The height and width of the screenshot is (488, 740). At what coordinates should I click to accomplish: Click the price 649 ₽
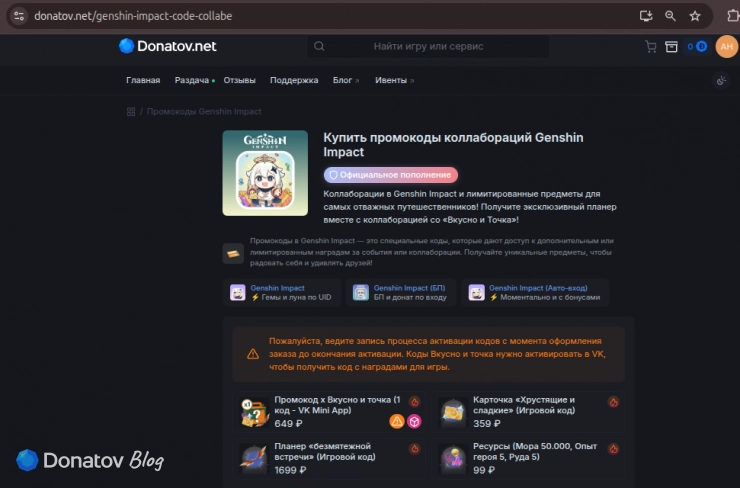[x=288, y=424]
